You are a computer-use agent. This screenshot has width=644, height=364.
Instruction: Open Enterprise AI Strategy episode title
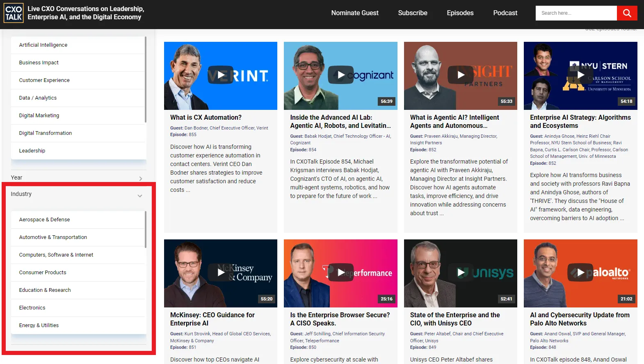(580, 122)
